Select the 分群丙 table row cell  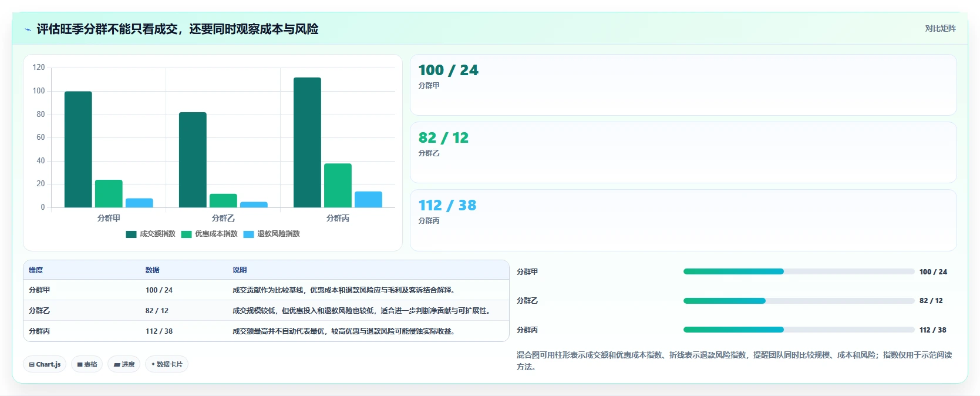(39, 331)
